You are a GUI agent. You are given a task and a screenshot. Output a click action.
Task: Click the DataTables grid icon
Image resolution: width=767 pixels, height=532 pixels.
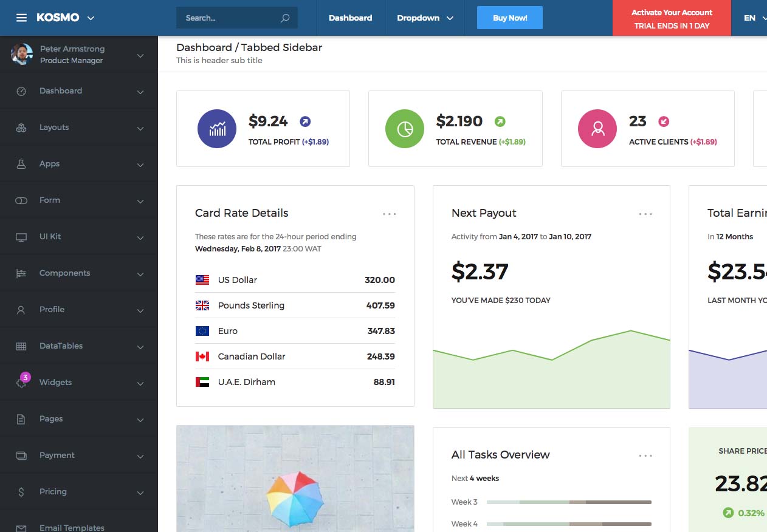(x=21, y=346)
